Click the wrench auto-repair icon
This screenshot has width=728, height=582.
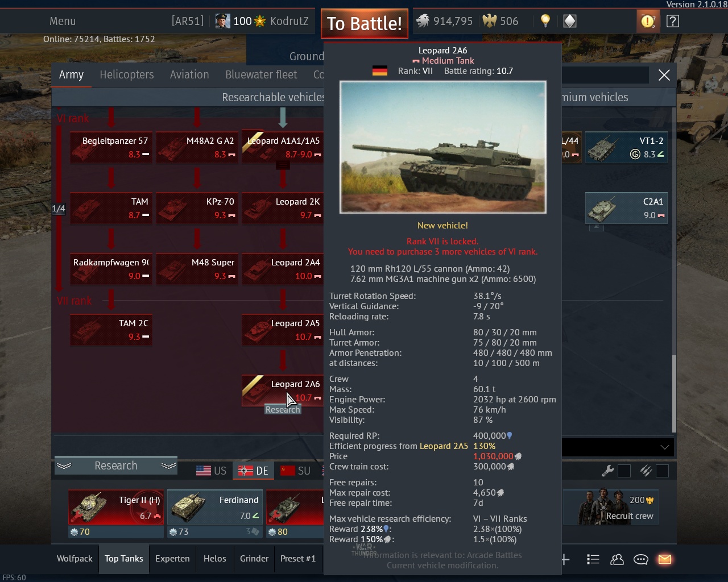coord(608,471)
